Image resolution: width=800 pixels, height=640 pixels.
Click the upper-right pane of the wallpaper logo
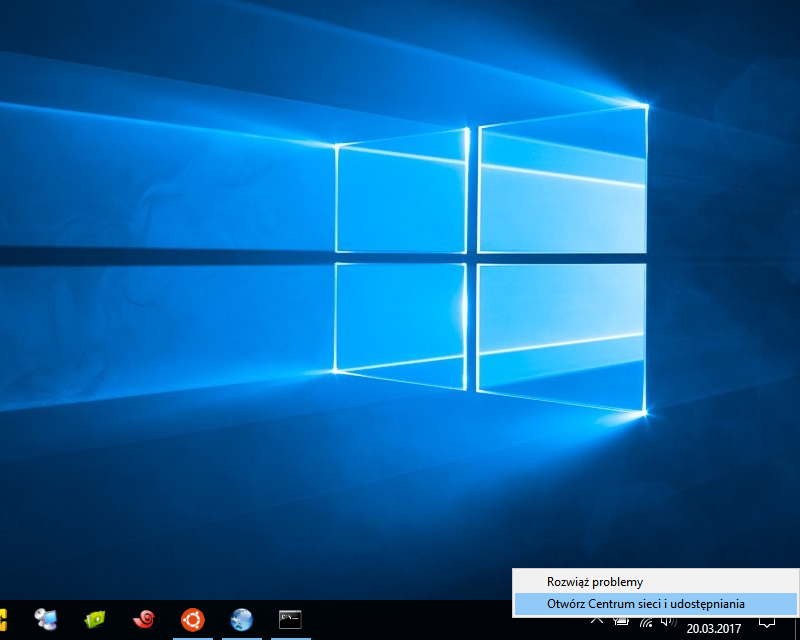[562, 185]
